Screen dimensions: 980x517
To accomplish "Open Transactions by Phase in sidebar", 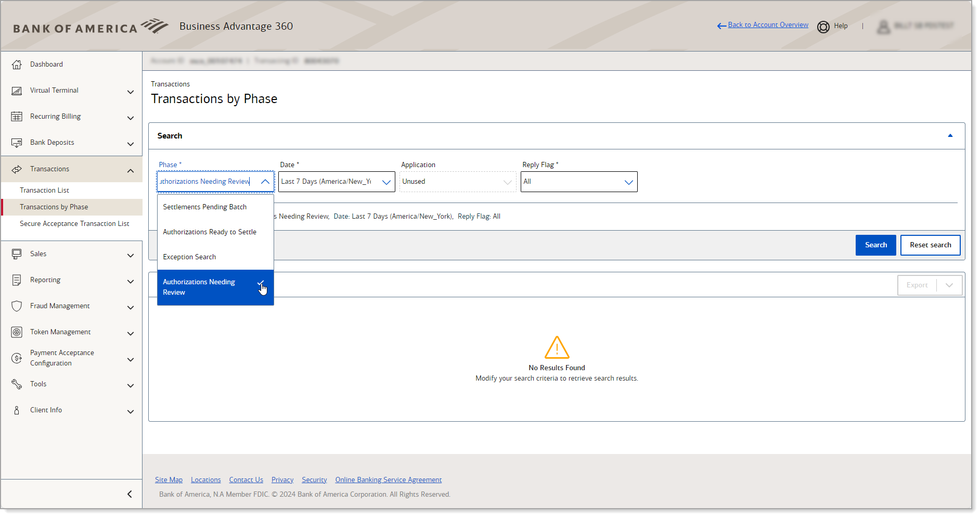I will point(54,207).
